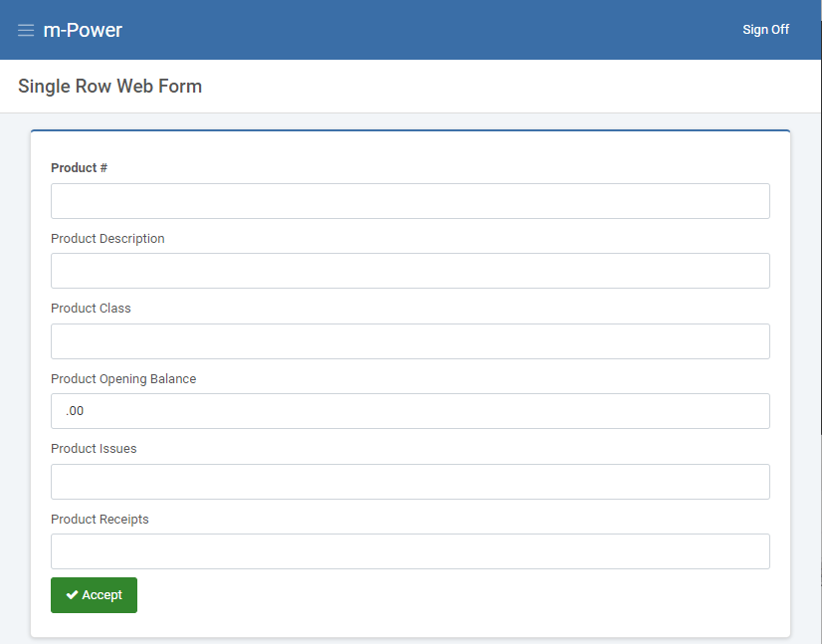Viewport: 822px width, 644px height.
Task: Click the Product Receipts label
Action: click(x=100, y=520)
